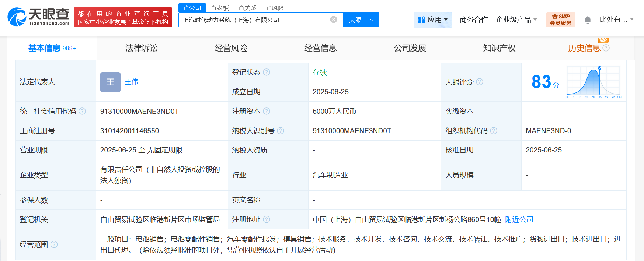644x261 pixels.
Task: Select the 基本信息 tab
Action: pos(52,48)
